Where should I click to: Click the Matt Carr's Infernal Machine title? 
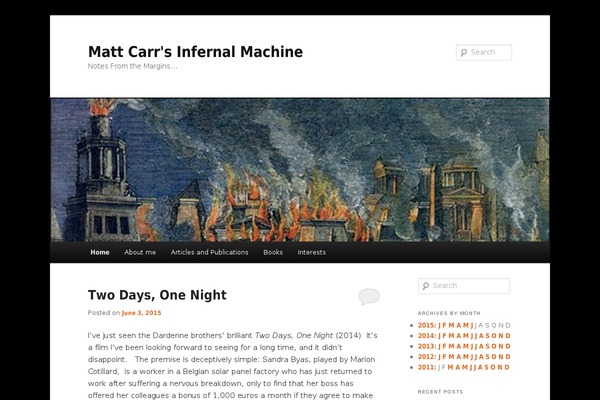[x=195, y=52]
